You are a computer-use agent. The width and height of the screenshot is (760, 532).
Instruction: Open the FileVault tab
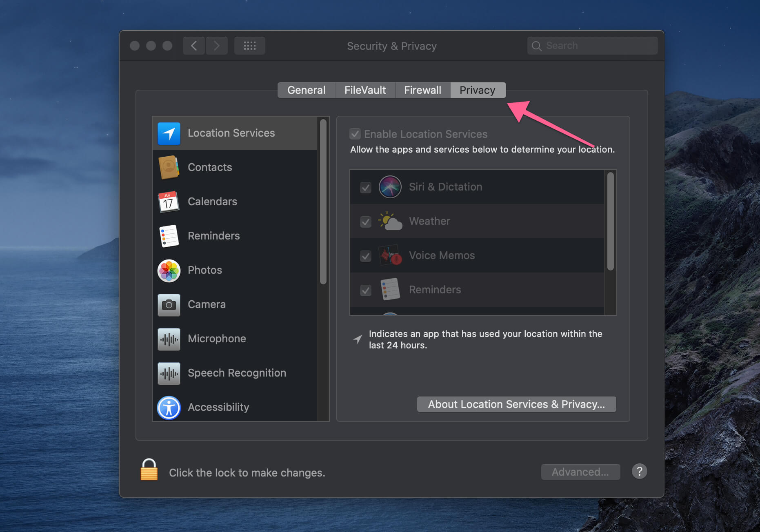(x=365, y=90)
